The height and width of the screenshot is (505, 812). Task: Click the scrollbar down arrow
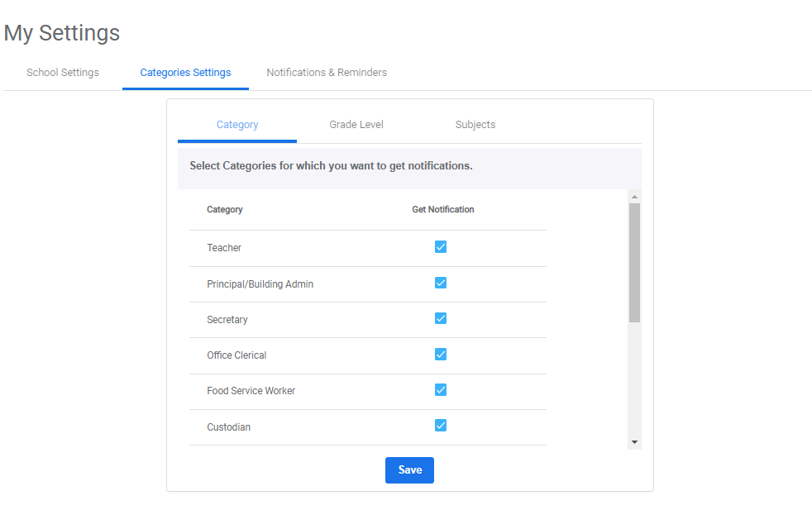point(634,443)
